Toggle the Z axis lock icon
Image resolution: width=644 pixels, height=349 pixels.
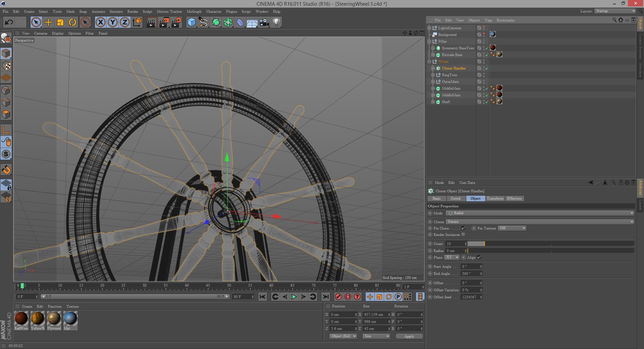(x=125, y=22)
